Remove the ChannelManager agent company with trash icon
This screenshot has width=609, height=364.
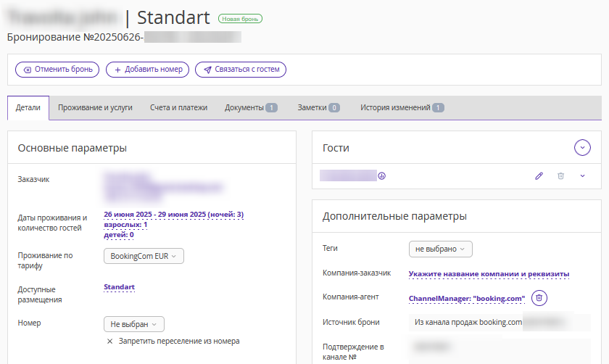point(539,298)
